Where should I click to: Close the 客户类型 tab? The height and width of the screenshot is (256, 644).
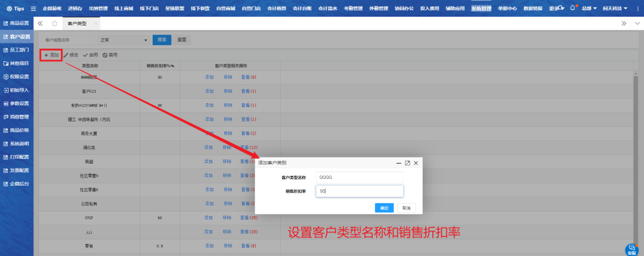coord(96,23)
